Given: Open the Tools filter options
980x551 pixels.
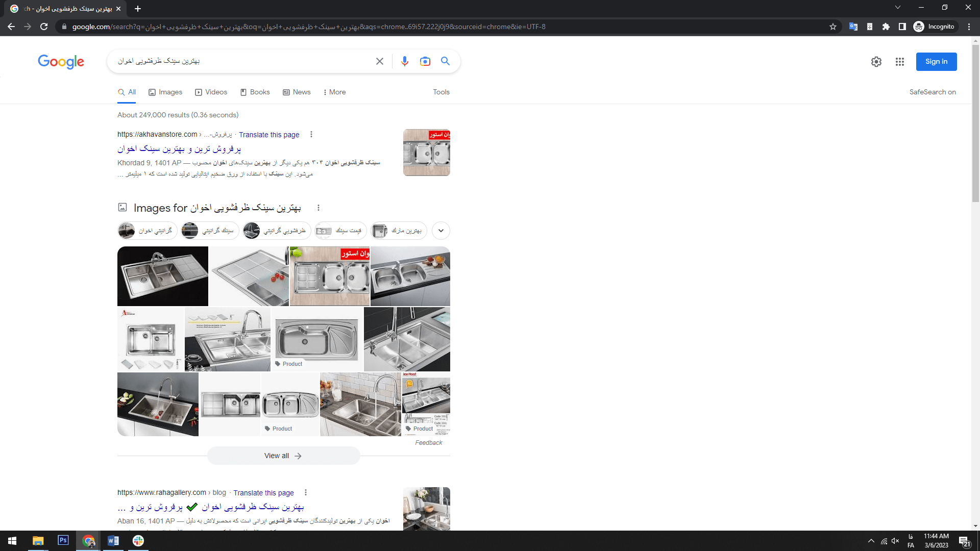Looking at the screenshot, I should click(442, 92).
